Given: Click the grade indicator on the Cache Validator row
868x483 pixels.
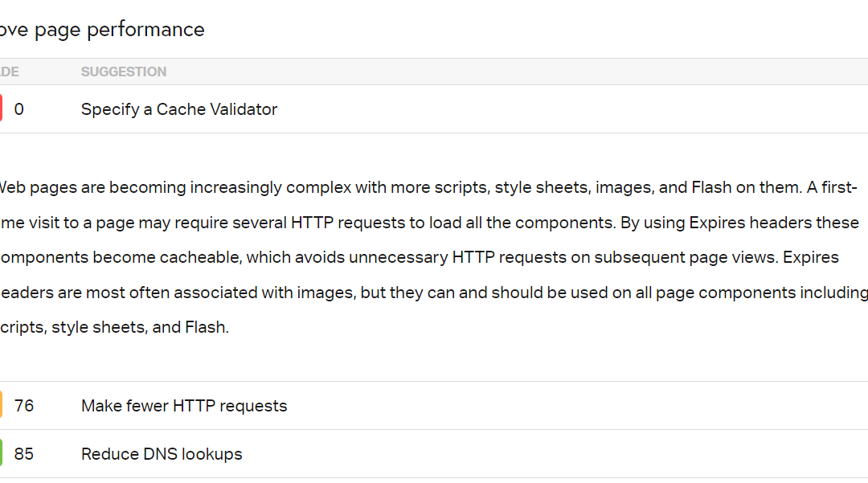Looking at the screenshot, I should 2,108.
